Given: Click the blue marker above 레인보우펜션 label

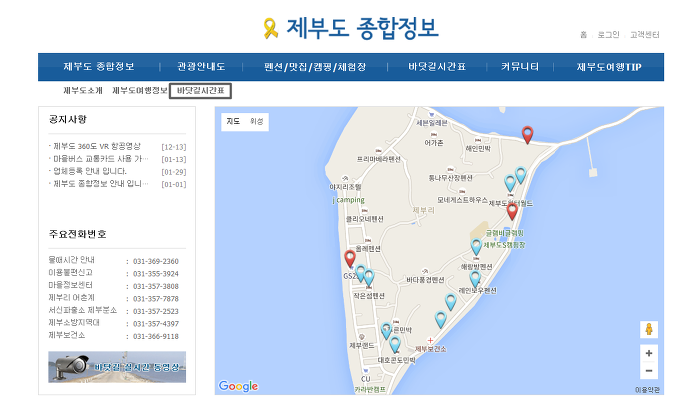Looking at the screenshot, I should coord(475,279).
